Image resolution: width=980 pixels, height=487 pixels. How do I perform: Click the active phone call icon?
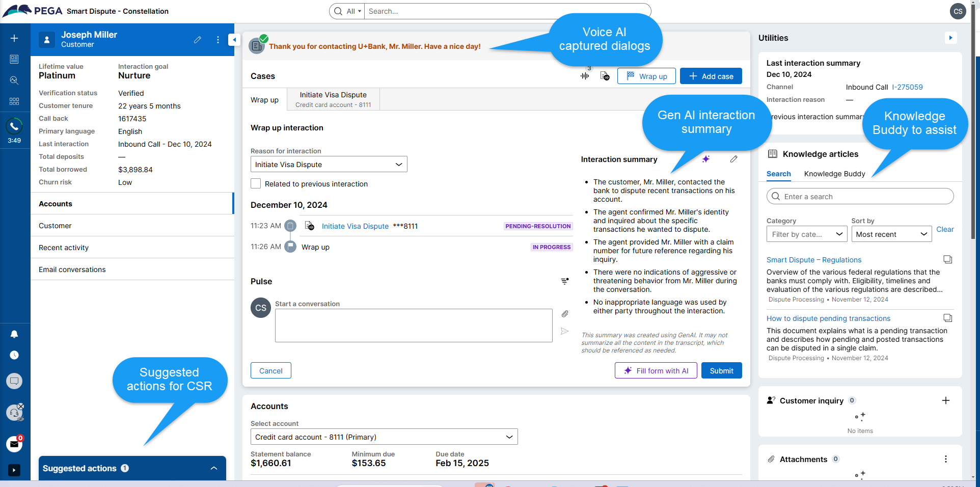14,126
